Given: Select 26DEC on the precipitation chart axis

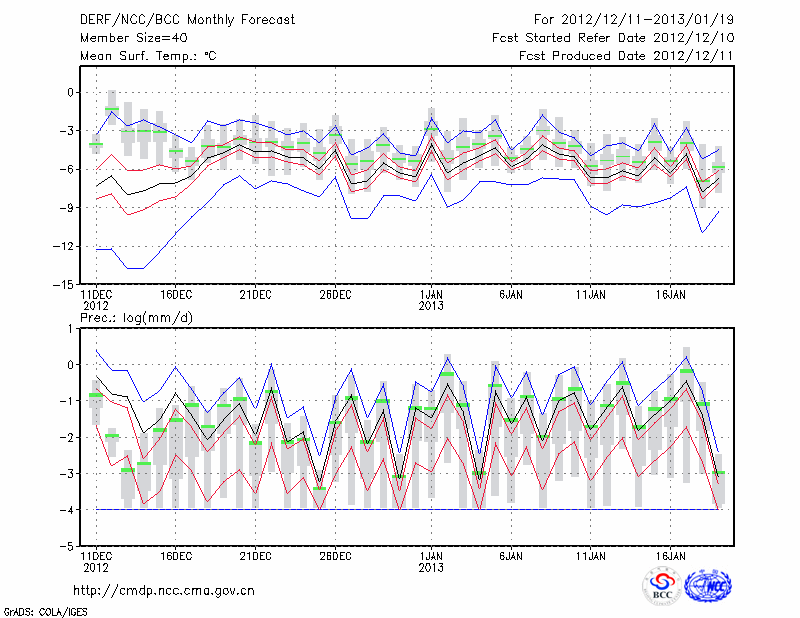Looking at the screenshot, I should (335, 554).
